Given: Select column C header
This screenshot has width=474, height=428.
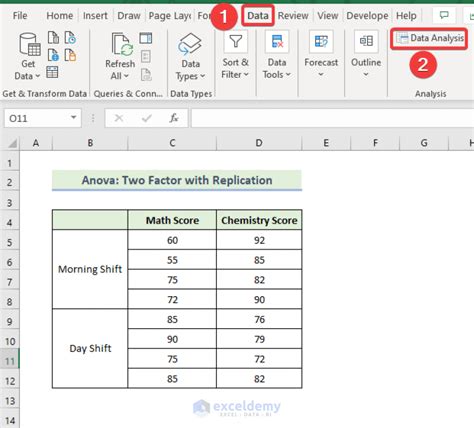Looking at the screenshot, I should click(172, 143).
